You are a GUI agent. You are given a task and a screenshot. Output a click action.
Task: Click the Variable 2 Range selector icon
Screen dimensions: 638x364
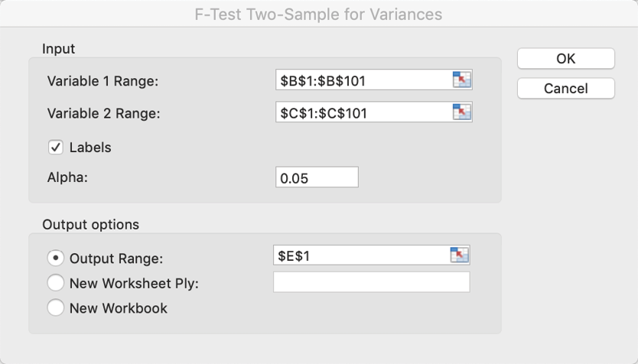point(461,112)
